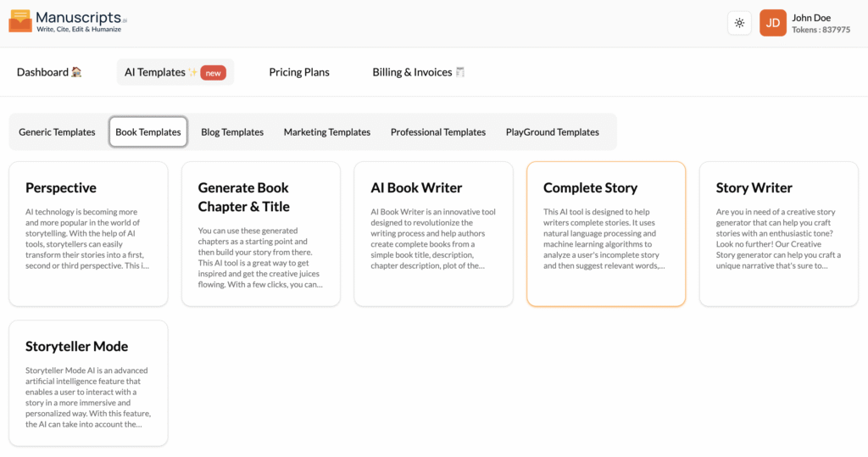Open the Marketing Templates tab
The height and width of the screenshot is (457, 868).
(327, 131)
